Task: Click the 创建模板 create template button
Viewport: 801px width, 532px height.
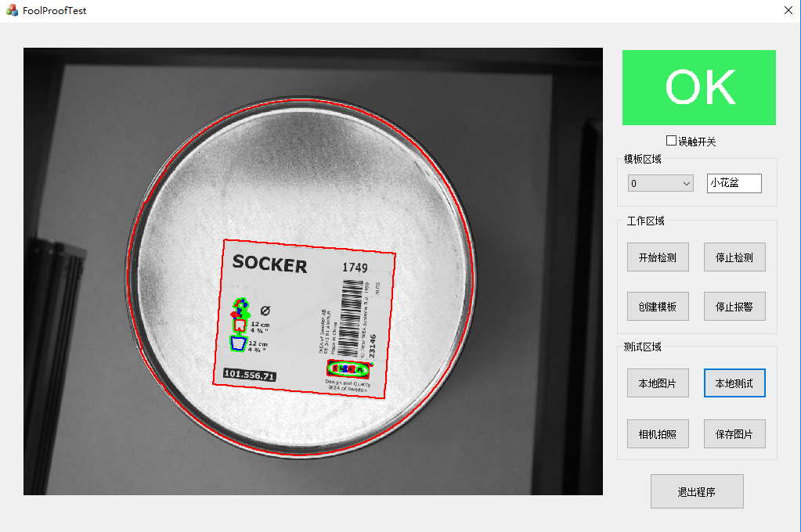Action: pyautogui.click(x=658, y=307)
